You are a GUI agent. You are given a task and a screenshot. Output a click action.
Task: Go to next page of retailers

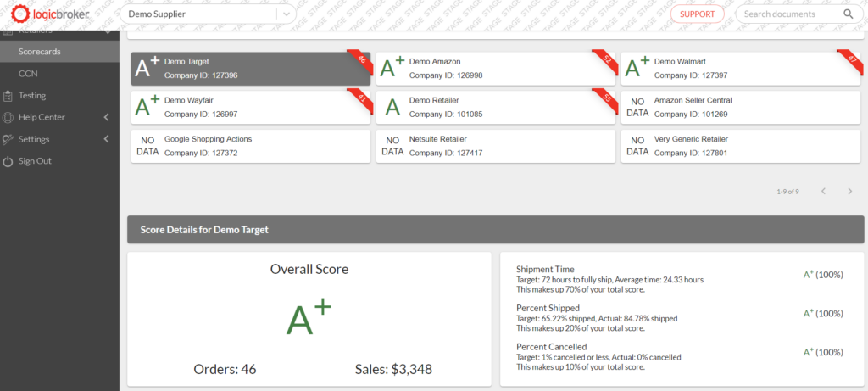(850, 192)
